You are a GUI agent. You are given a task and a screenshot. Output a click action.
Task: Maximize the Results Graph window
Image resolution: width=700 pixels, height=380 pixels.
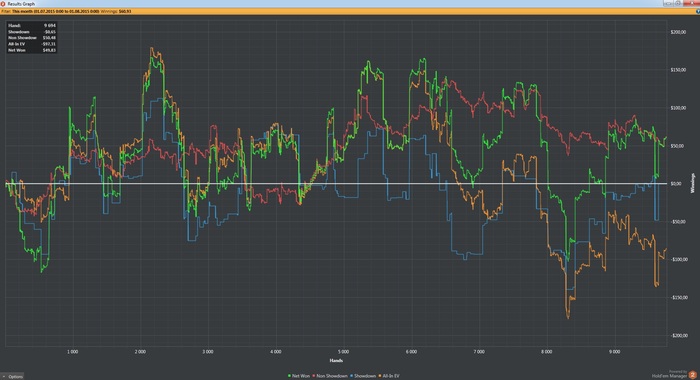coord(678,3)
